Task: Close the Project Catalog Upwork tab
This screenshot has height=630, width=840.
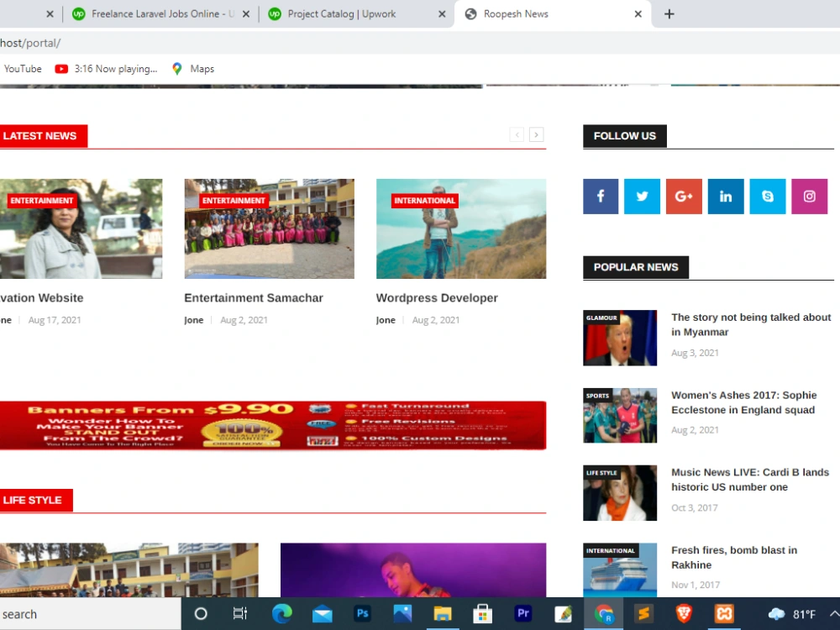Action: tap(442, 14)
